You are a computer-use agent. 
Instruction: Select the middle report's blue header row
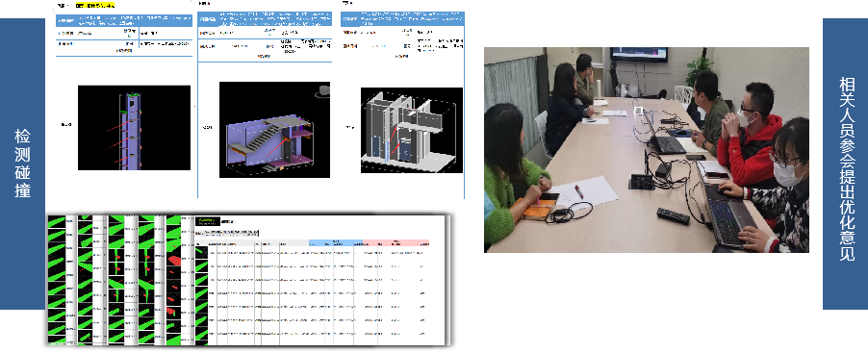tap(265, 19)
